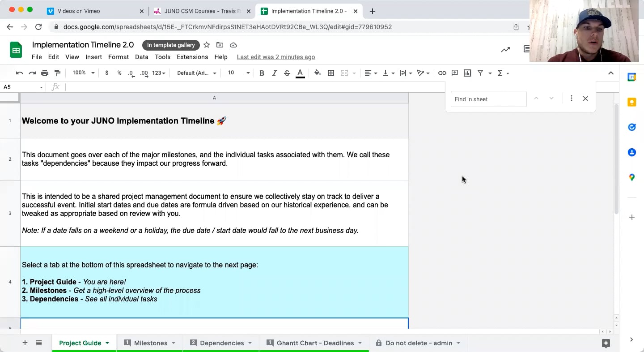Screen dimensions: 644x352
Task: Open the Functions sigma menu
Action: (x=503, y=73)
